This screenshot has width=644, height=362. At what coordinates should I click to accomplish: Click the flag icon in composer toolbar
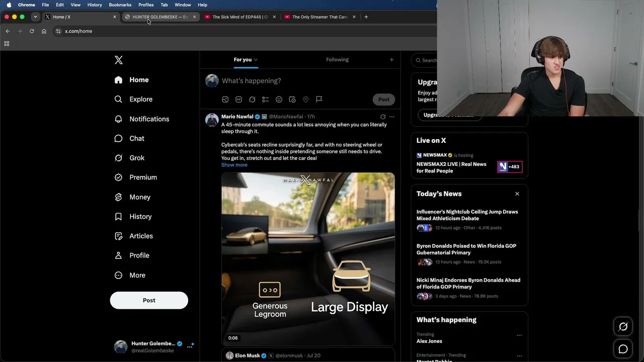[x=319, y=100]
